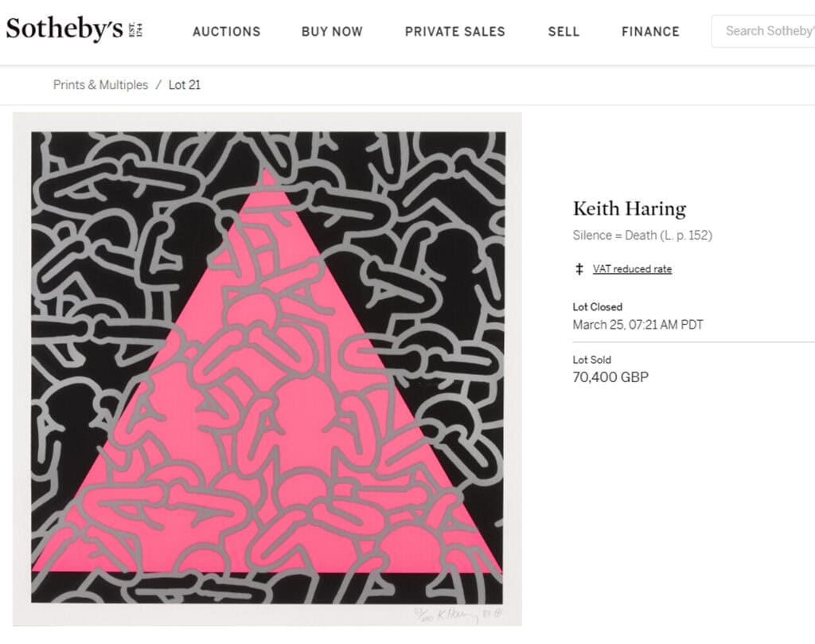Open the Keith Haring artwork image
The height and width of the screenshot is (644, 815).
(x=267, y=369)
